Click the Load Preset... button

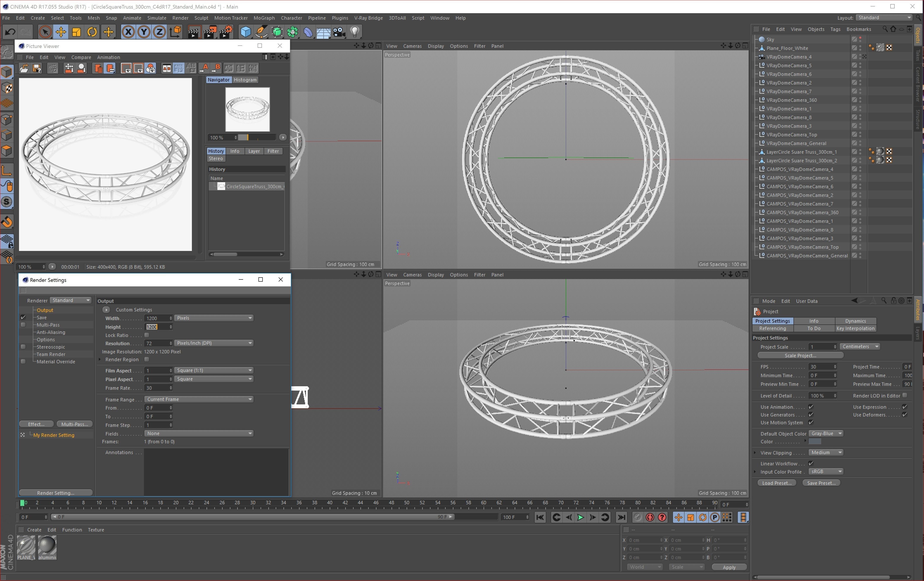pyautogui.click(x=777, y=483)
